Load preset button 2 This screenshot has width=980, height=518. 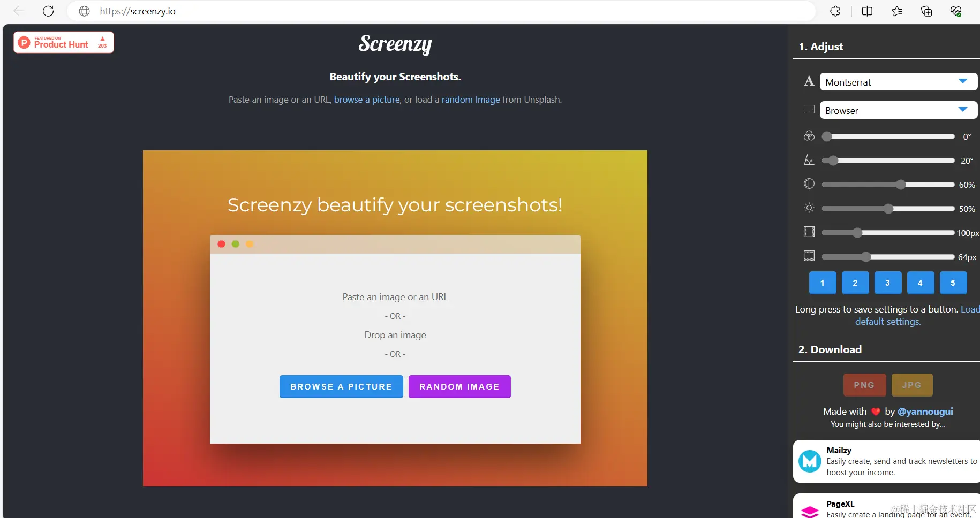pyautogui.click(x=855, y=283)
